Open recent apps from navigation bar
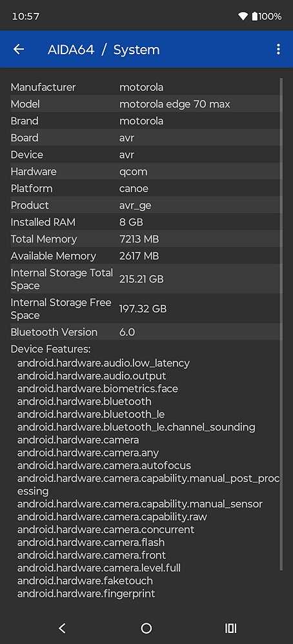 231,628
